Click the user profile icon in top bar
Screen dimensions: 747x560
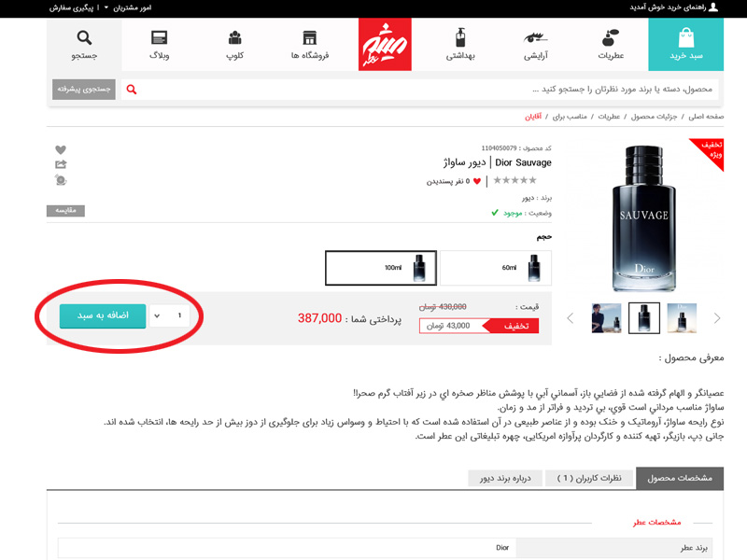pos(713,7)
